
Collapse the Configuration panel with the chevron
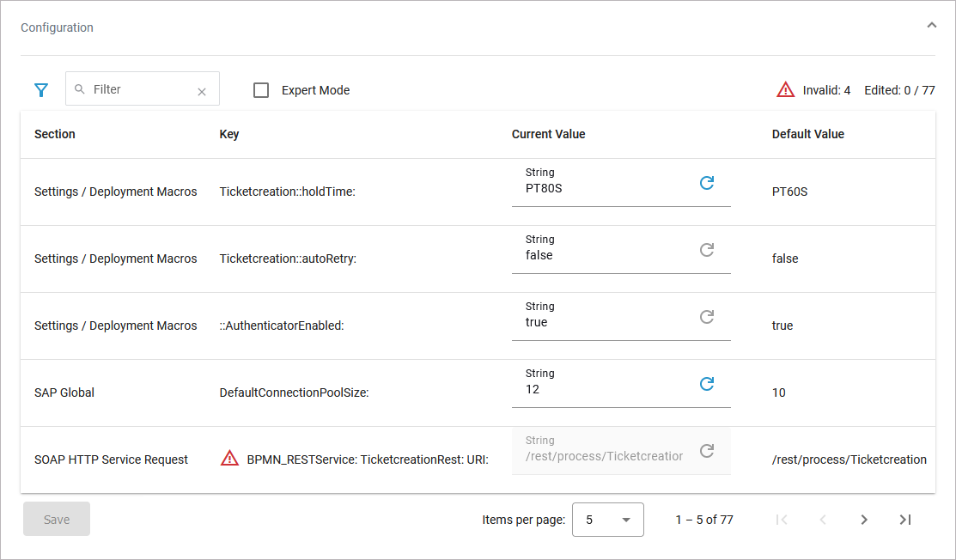[x=932, y=26]
